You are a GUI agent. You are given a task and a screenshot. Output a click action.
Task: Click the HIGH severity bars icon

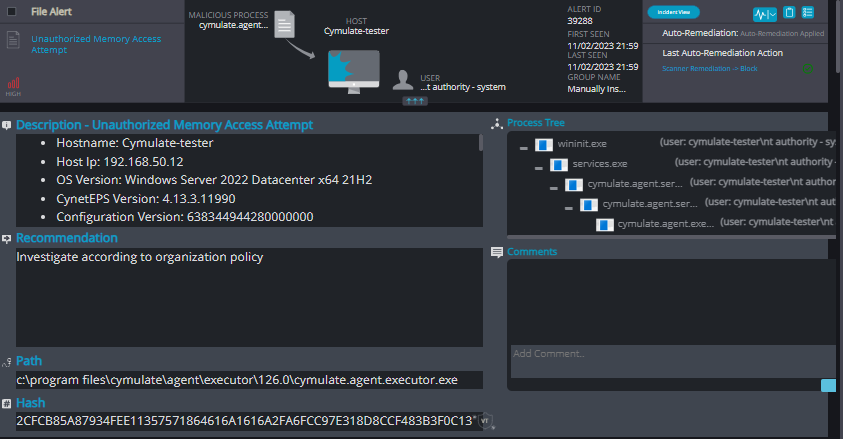[13, 83]
